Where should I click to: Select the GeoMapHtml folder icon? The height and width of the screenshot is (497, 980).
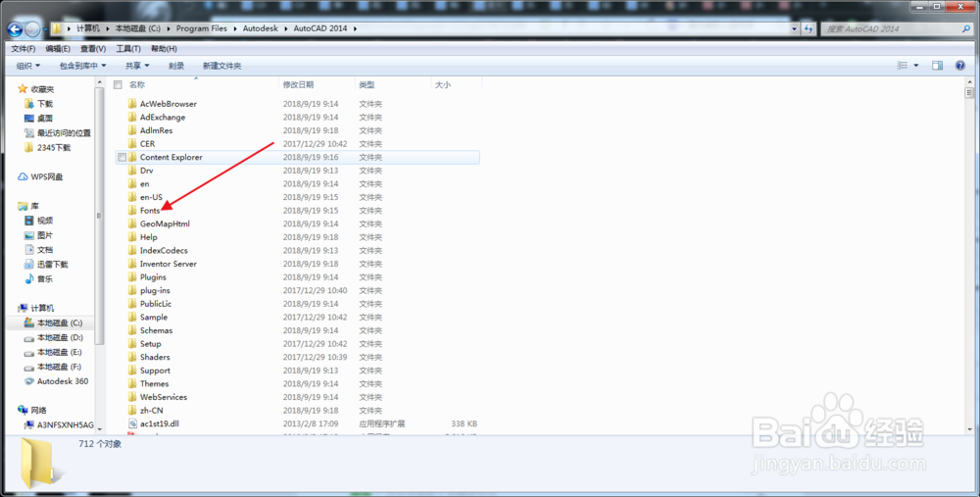(x=132, y=224)
